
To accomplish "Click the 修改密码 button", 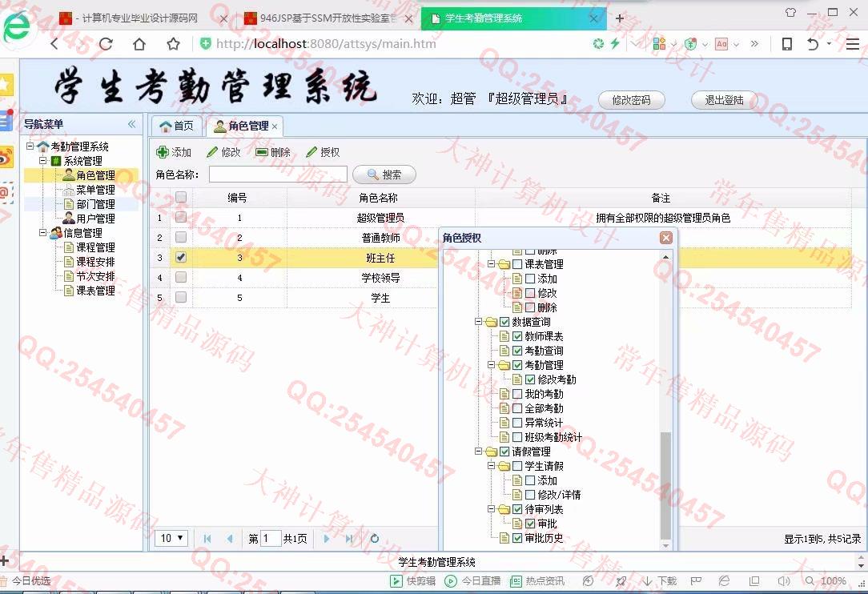I will tap(631, 100).
